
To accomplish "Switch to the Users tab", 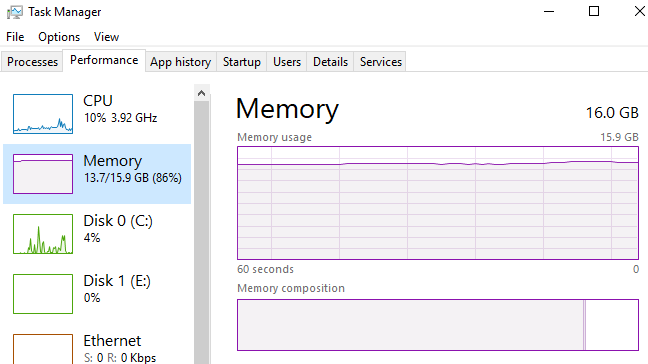I will click(x=287, y=62).
